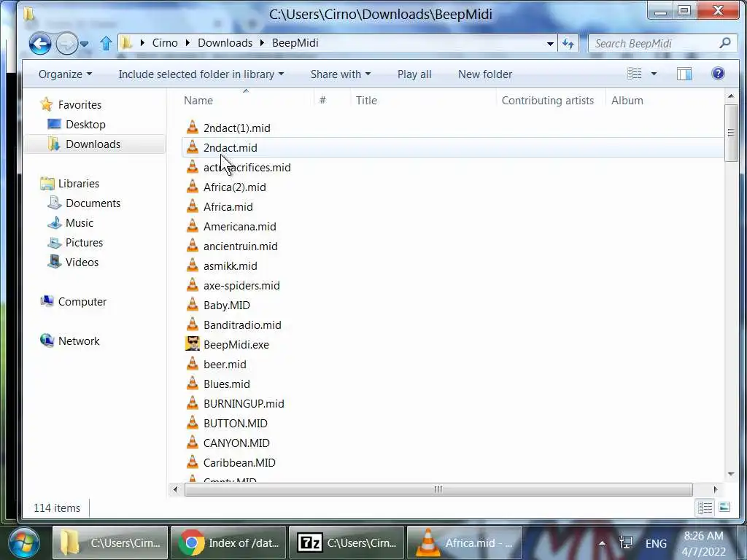Open Desktop in the navigation pane

85,124
